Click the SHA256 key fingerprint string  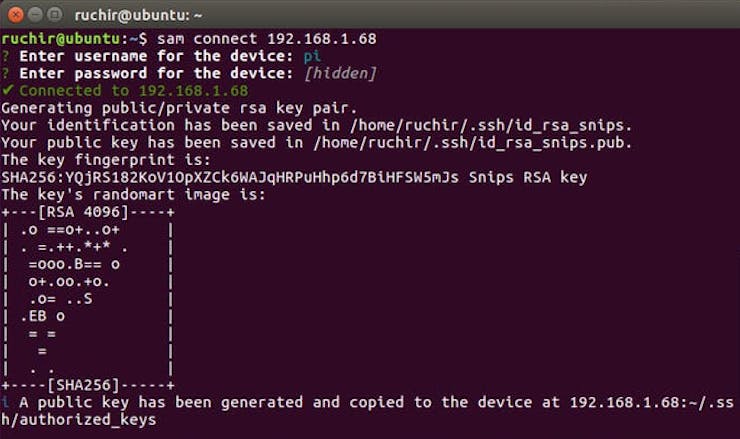230,177
